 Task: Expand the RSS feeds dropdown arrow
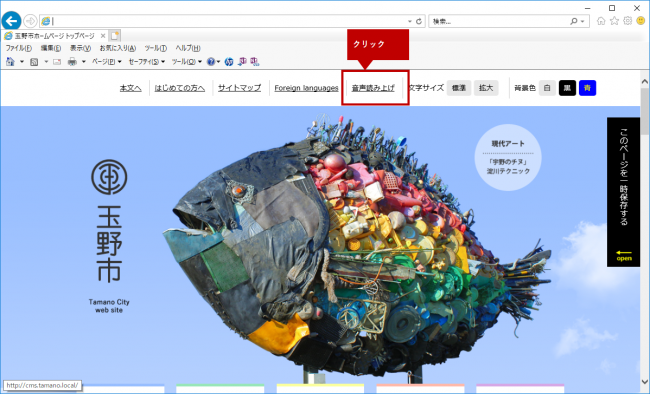click(46, 62)
